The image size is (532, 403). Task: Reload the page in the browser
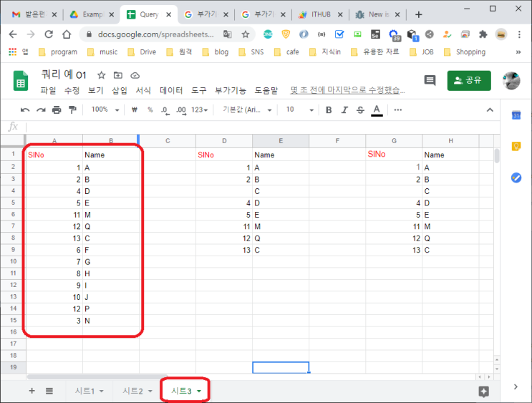[x=49, y=34]
